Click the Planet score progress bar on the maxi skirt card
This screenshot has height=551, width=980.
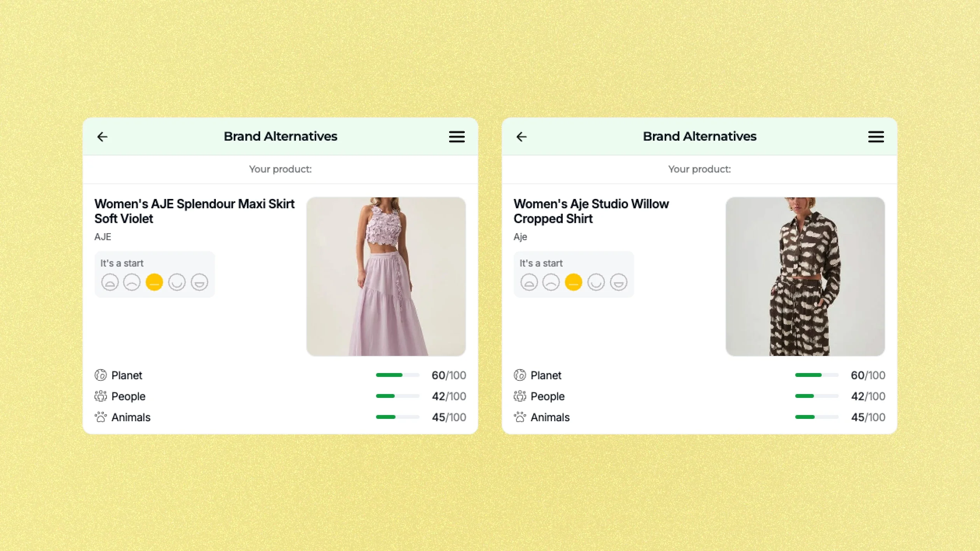(397, 375)
